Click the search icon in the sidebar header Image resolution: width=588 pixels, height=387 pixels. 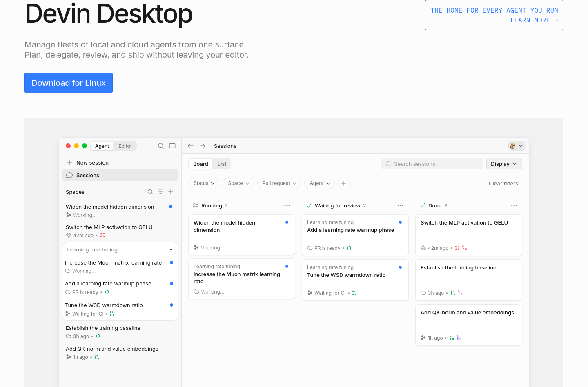[x=161, y=146]
